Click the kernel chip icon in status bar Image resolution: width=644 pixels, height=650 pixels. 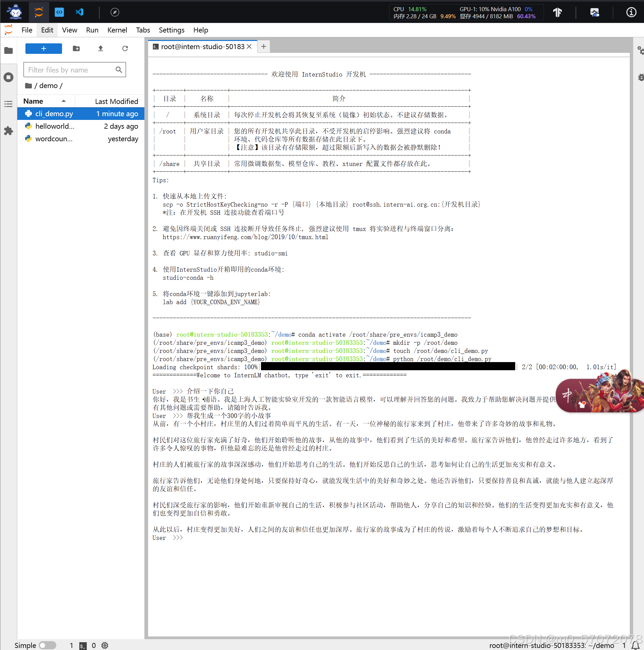click(x=105, y=646)
